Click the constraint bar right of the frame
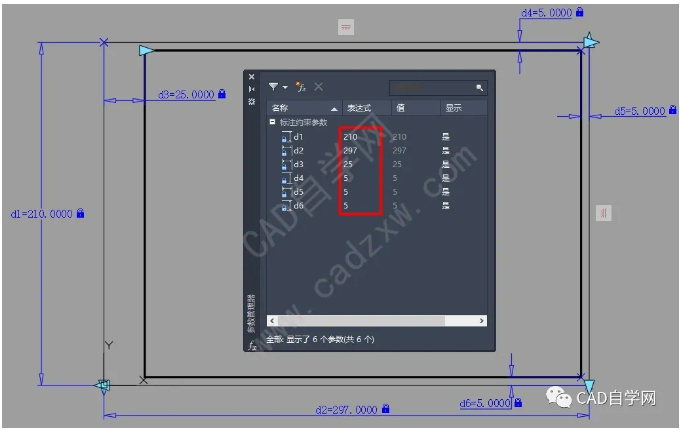685x435 pixels. click(604, 214)
